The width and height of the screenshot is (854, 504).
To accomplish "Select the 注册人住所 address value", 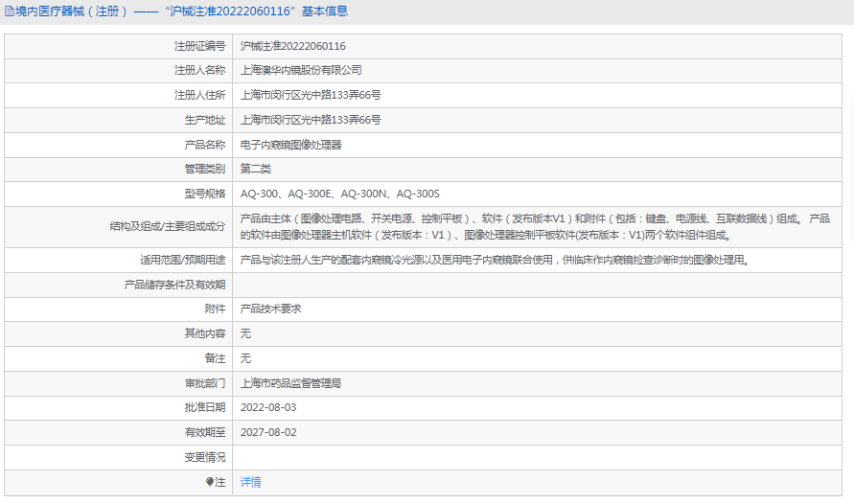I will [x=311, y=95].
